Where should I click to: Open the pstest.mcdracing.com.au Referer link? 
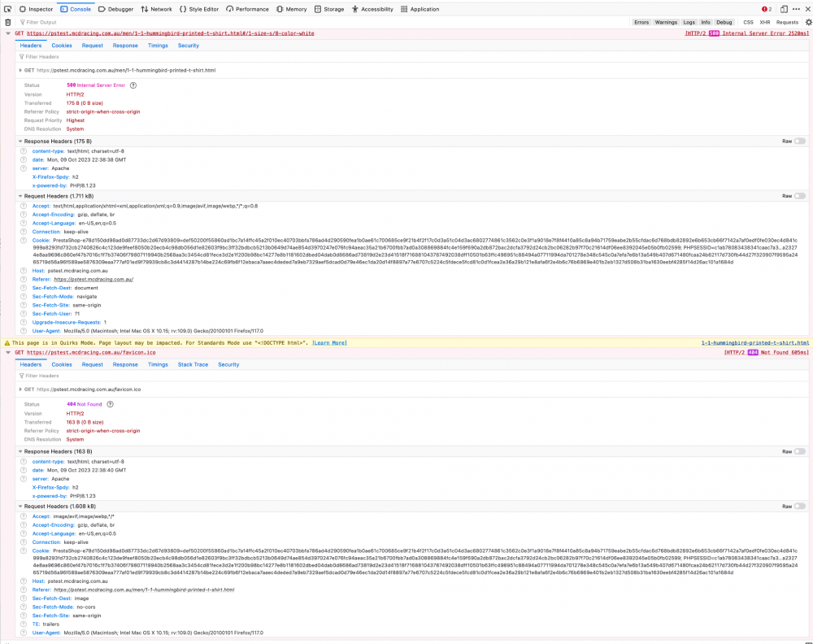click(x=93, y=280)
